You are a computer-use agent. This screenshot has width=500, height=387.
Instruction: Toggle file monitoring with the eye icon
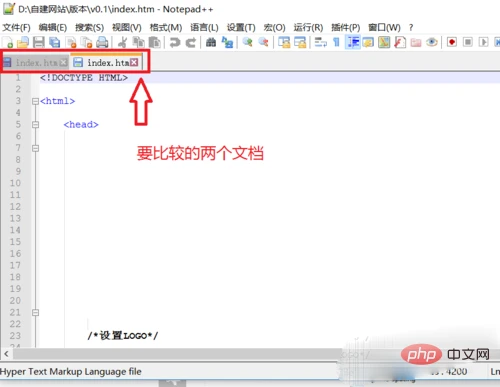(432, 42)
